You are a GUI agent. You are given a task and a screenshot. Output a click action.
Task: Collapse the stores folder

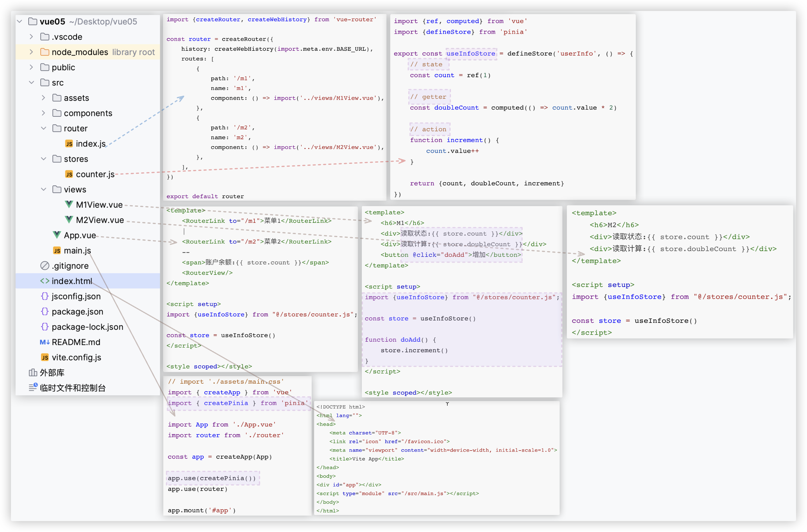(43, 159)
